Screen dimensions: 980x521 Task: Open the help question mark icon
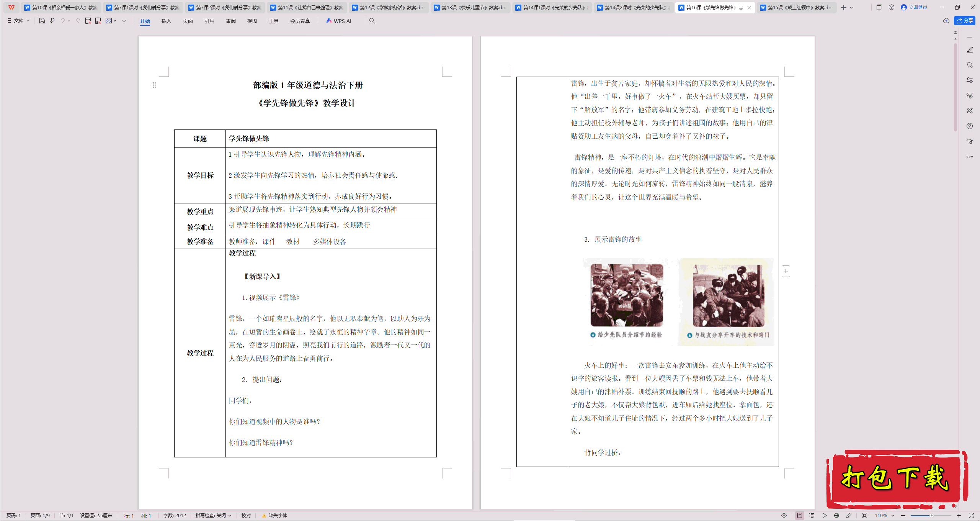pos(970,126)
